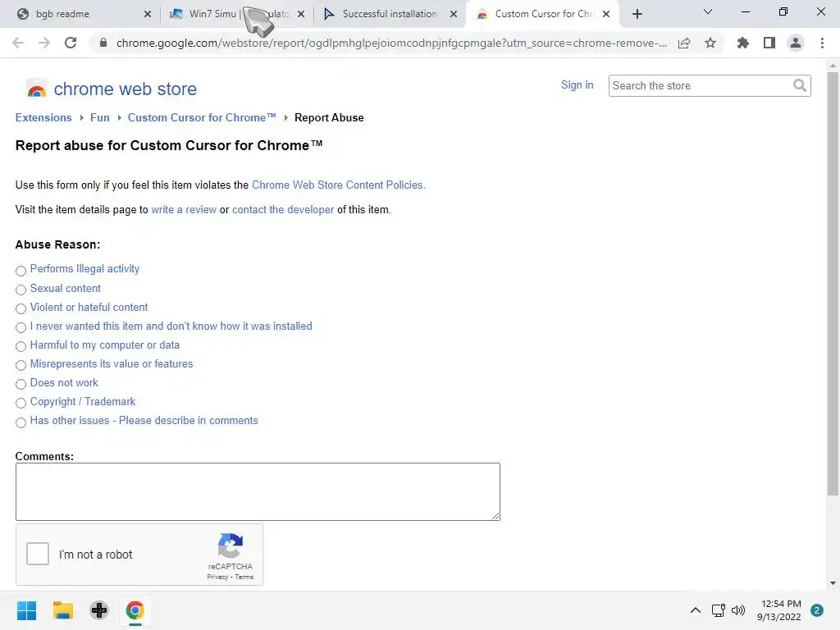The image size is (840, 630).
Task: Open the clock and date flyout
Action: (x=779, y=610)
